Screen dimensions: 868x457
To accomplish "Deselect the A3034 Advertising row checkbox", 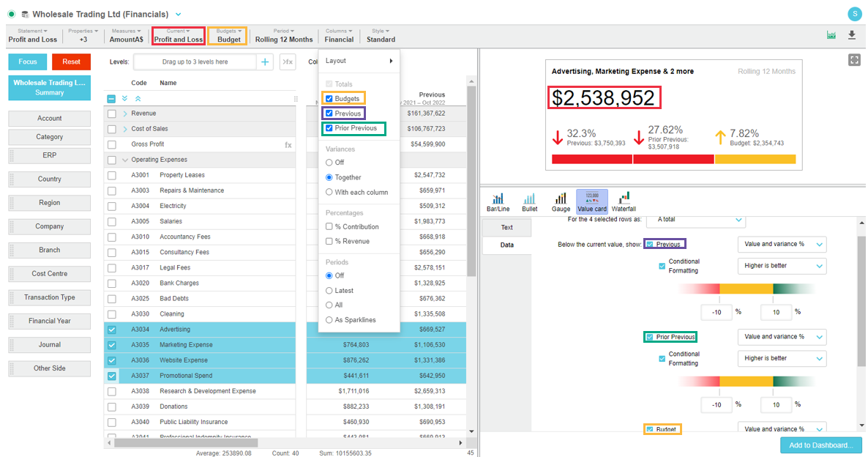I will pyautogui.click(x=111, y=330).
